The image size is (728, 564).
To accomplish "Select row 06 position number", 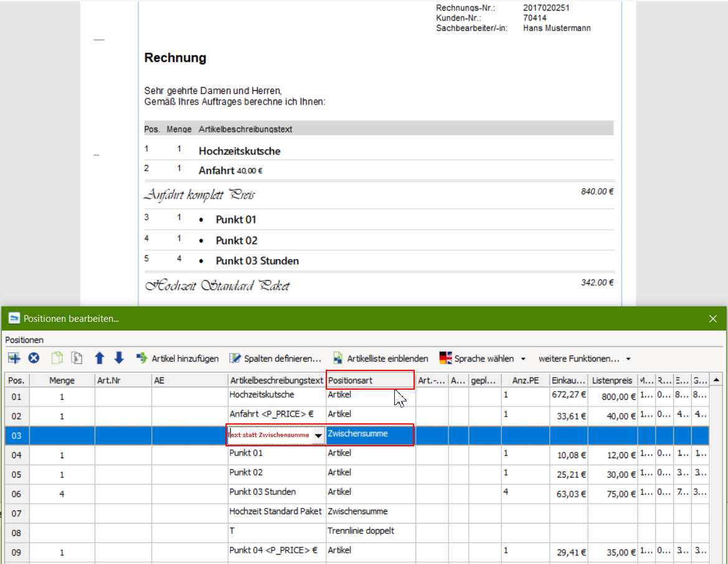I will click(x=17, y=494).
